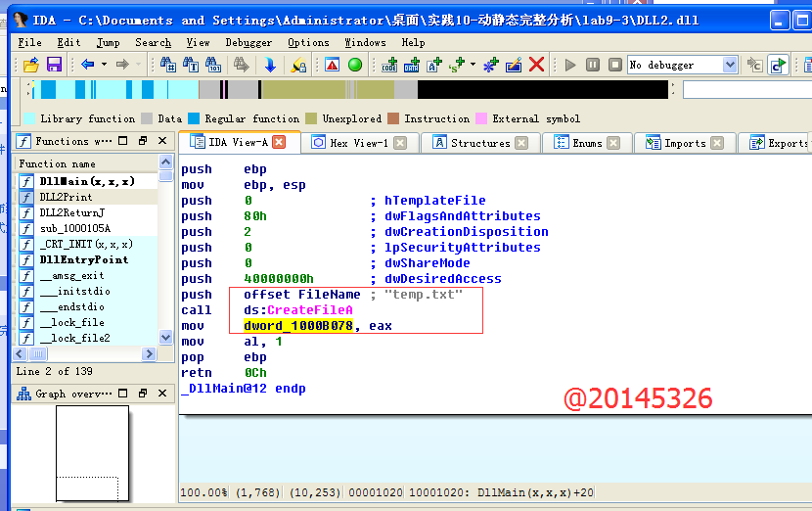
Task: Click the Save database floppy icon
Action: (x=54, y=65)
